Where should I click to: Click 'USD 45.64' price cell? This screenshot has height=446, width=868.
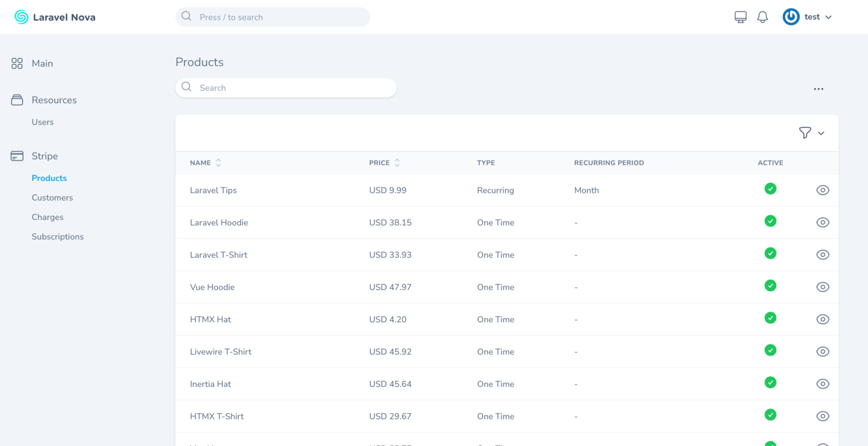click(390, 384)
